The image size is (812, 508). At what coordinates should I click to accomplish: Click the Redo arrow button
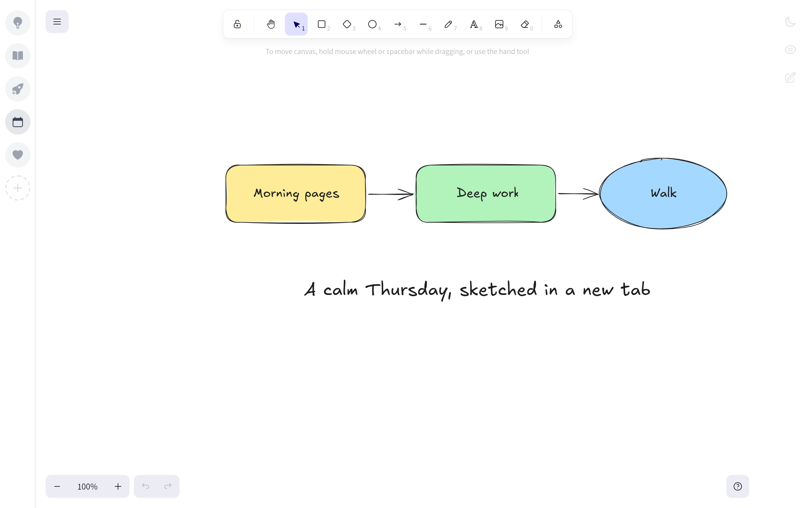(x=168, y=486)
